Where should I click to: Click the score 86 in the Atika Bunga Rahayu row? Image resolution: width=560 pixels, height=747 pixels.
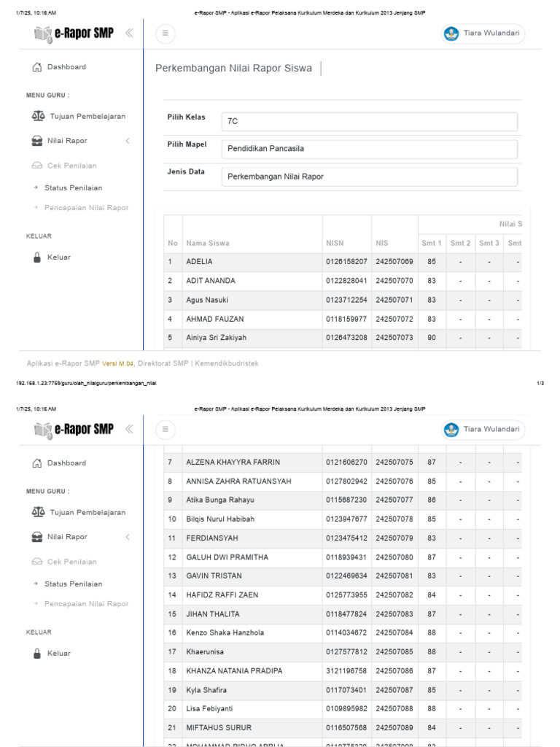coord(432,500)
